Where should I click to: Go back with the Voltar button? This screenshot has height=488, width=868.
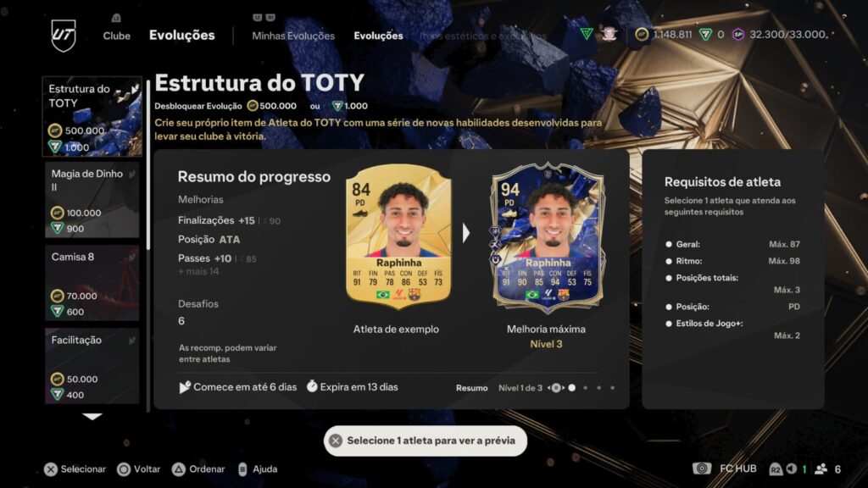(x=138, y=469)
